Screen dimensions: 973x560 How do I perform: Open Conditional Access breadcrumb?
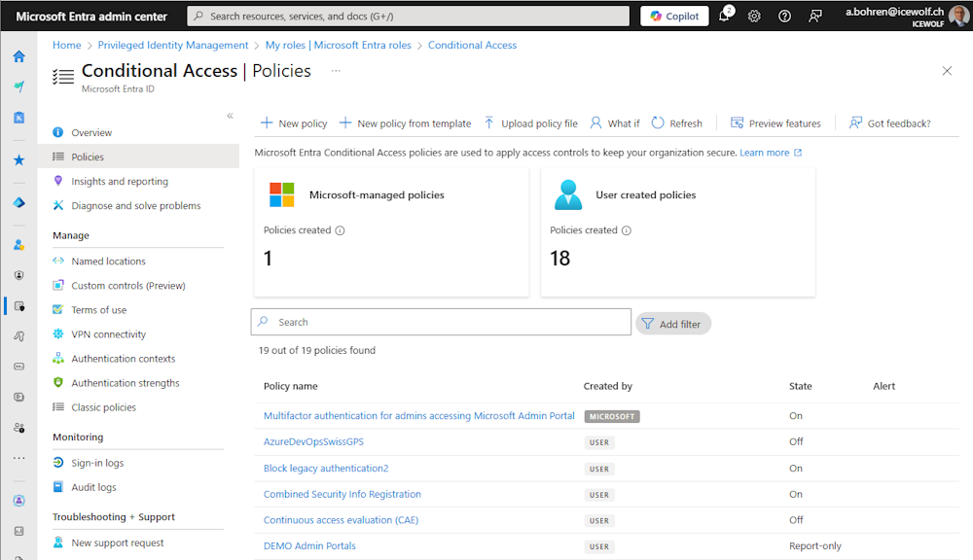(472, 45)
